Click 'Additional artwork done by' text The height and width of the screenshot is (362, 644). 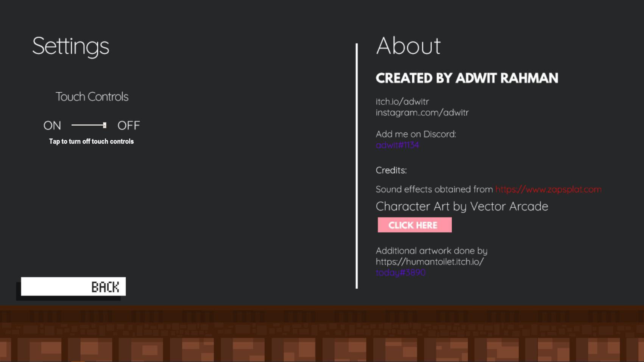click(x=431, y=251)
